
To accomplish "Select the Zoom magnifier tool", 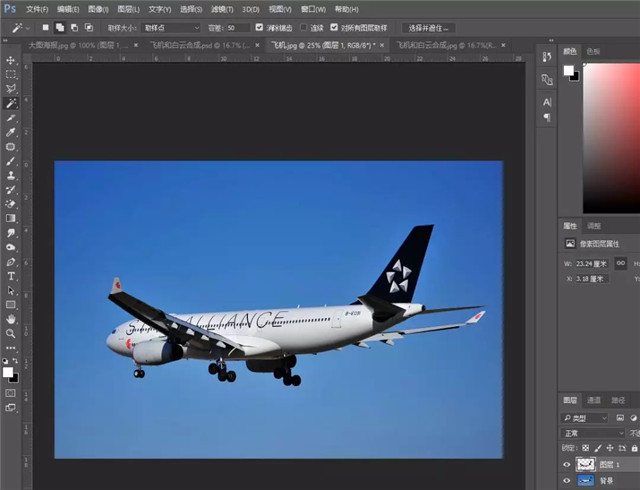I will coord(11,333).
